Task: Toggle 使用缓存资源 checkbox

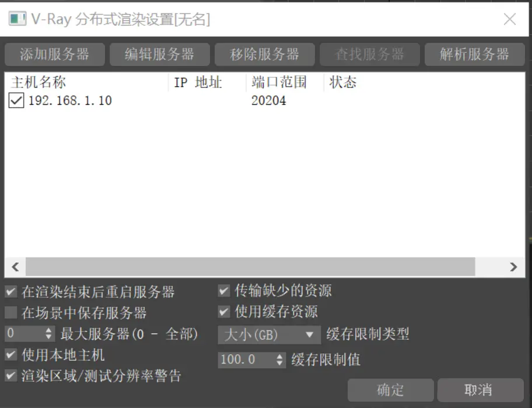Action: (224, 311)
